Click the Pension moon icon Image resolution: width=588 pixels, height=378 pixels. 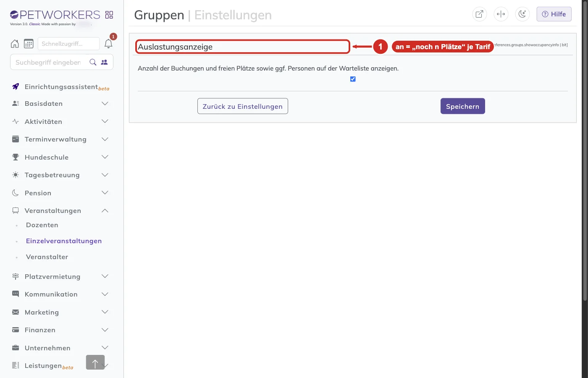pyautogui.click(x=16, y=193)
